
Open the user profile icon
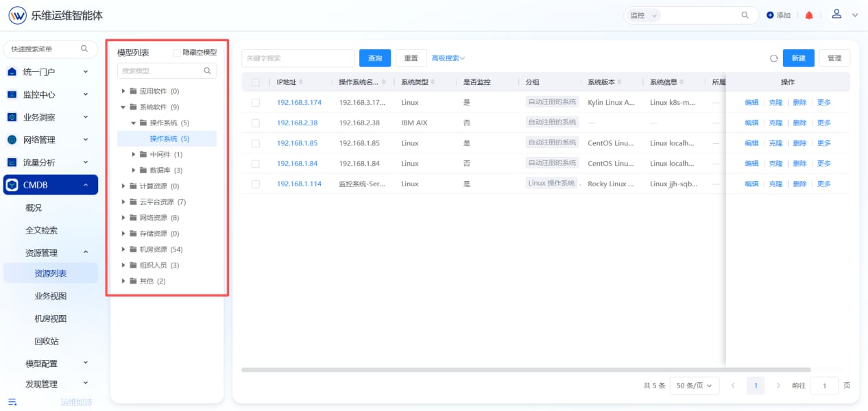click(x=836, y=14)
